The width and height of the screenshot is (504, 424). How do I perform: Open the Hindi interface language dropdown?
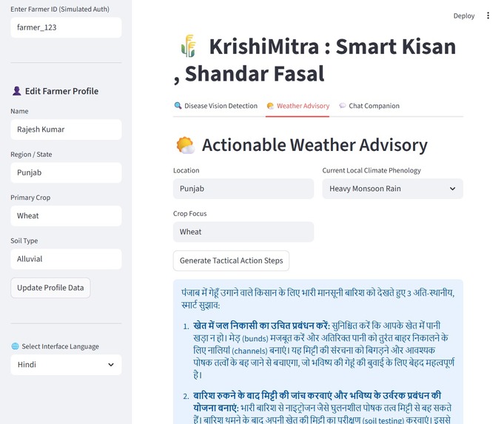tap(66, 365)
